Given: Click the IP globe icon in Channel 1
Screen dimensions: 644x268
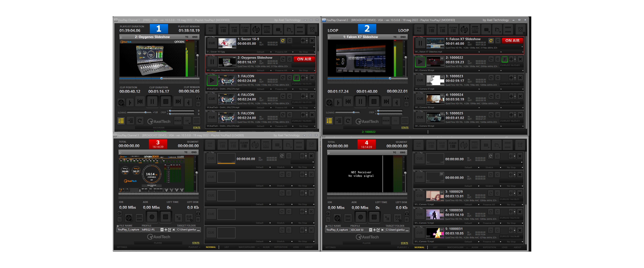Looking at the screenshot, I should tap(121, 102).
